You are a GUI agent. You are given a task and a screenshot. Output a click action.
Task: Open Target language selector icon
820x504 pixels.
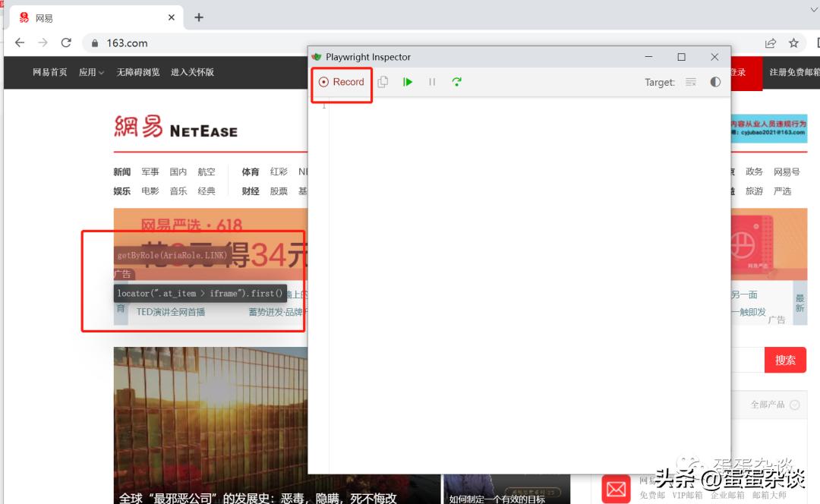[x=690, y=82]
